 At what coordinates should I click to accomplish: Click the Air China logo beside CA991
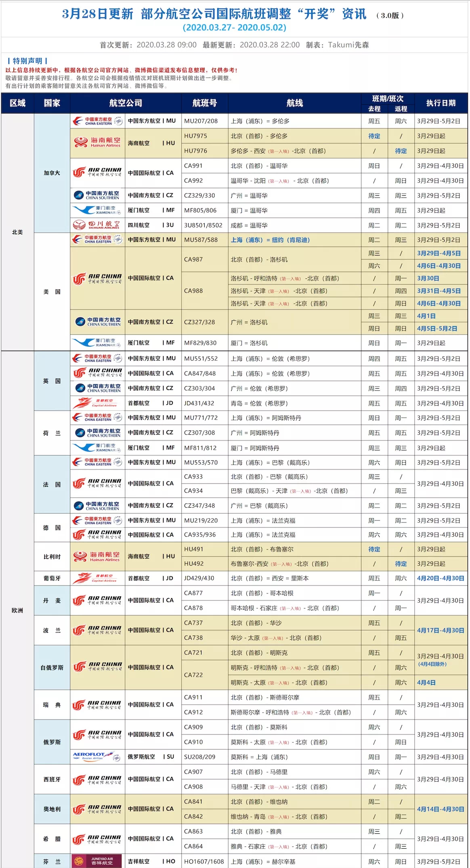tap(97, 172)
